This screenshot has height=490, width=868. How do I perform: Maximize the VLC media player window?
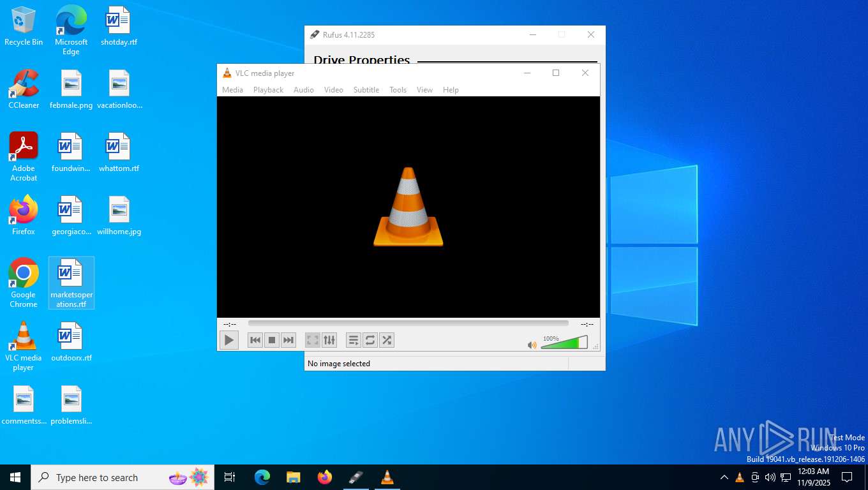(x=556, y=73)
